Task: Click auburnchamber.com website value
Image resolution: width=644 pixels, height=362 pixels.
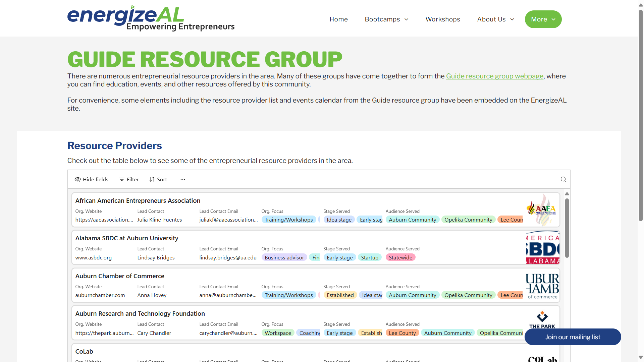Action: point(100,295)
